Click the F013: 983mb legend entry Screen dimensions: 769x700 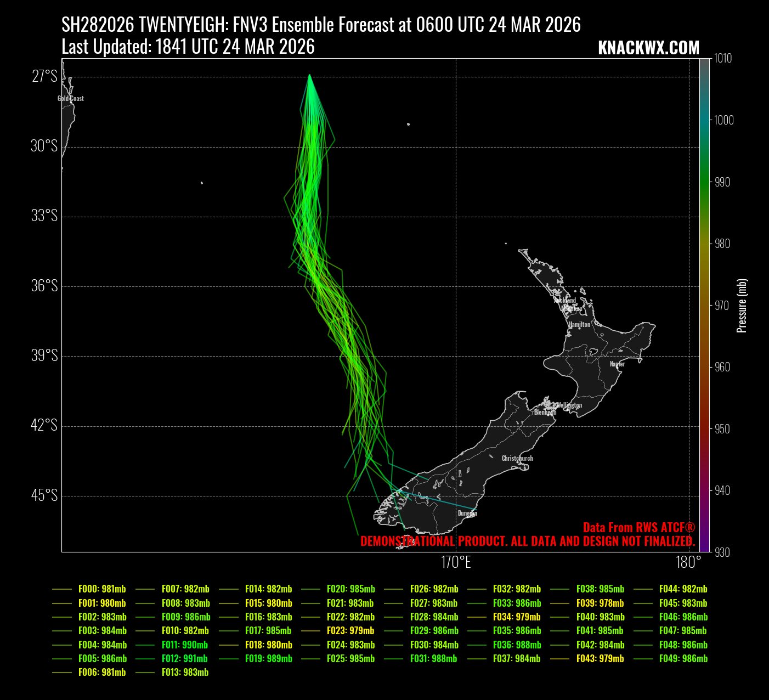tap(185, 672)
